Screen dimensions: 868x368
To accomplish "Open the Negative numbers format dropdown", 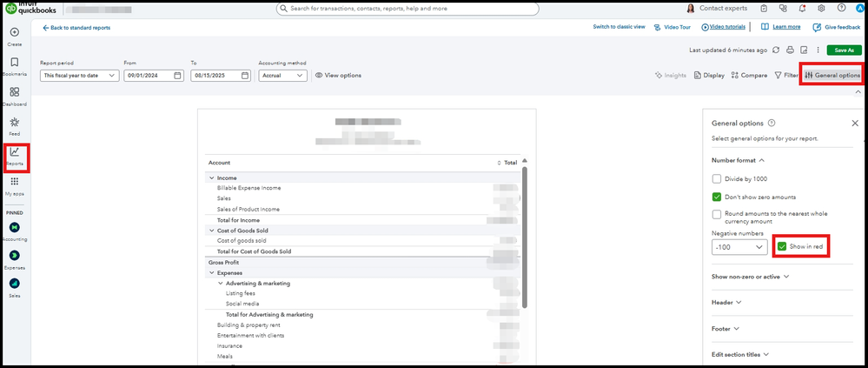I will 739,247.
